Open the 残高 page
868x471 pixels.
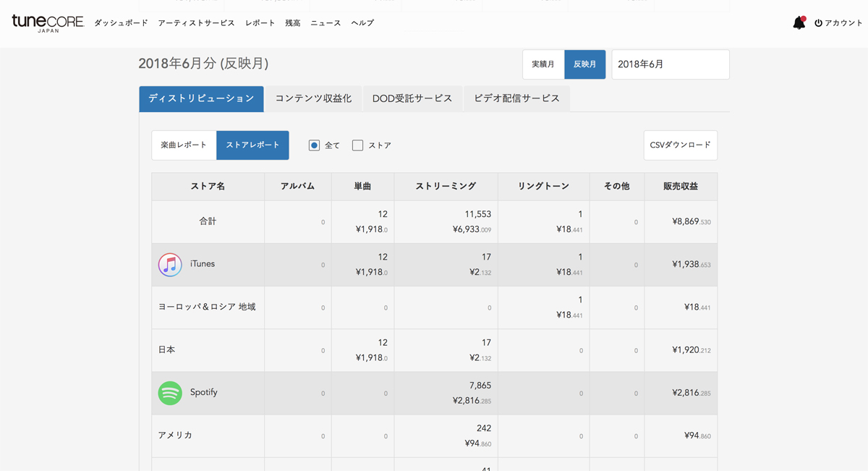point(293,23)
